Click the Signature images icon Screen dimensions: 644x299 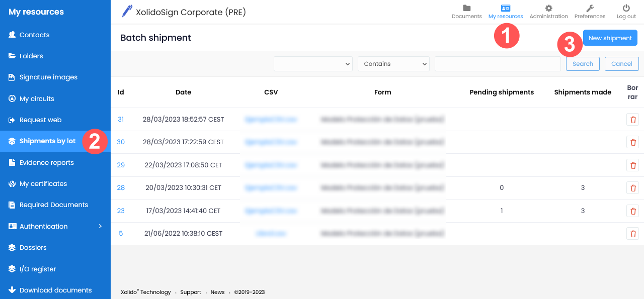pos(12,77)
